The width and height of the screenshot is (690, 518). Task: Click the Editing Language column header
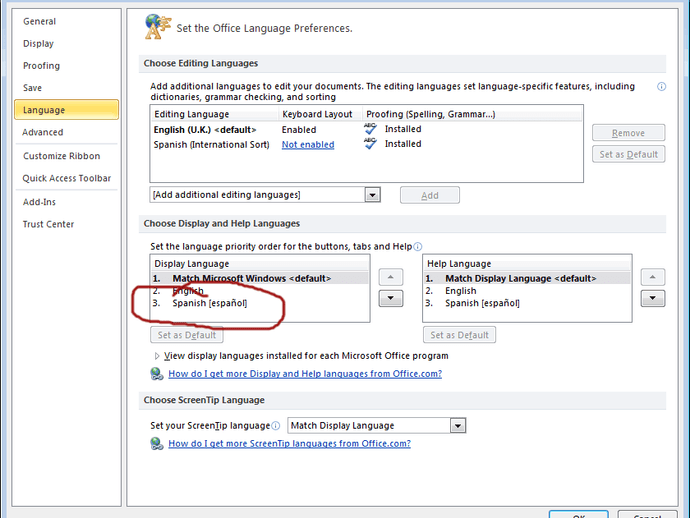tap(215, 114)
